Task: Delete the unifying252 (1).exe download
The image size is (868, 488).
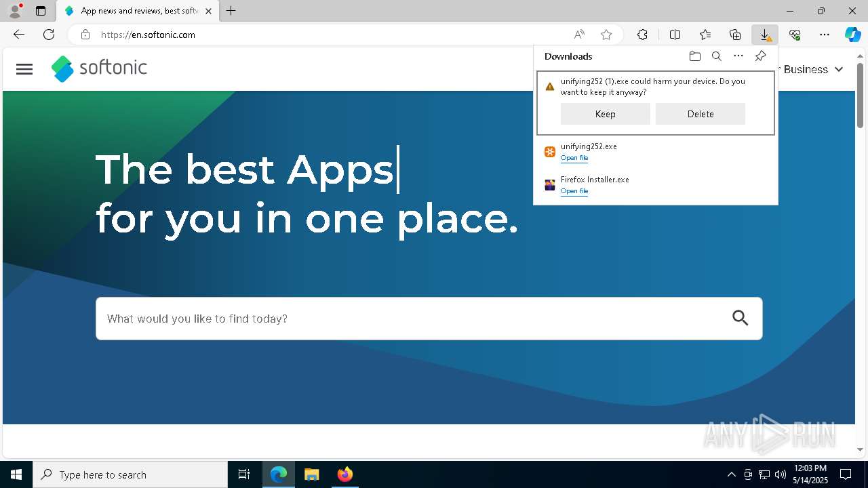Action: tap(701, 114)
